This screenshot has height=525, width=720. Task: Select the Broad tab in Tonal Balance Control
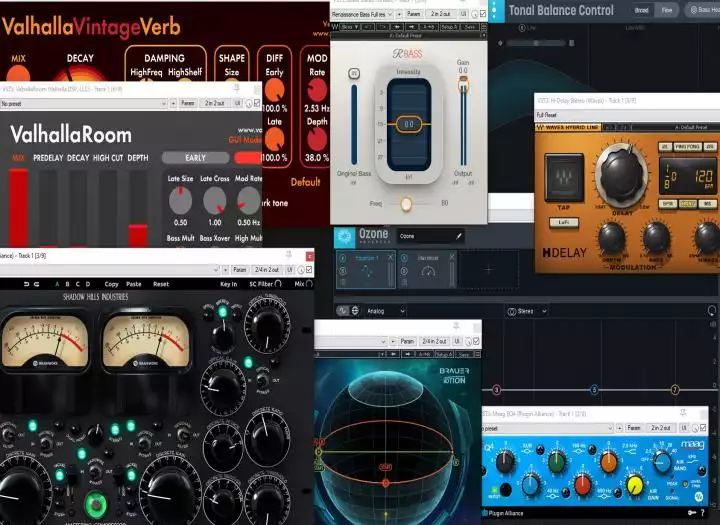641,10
